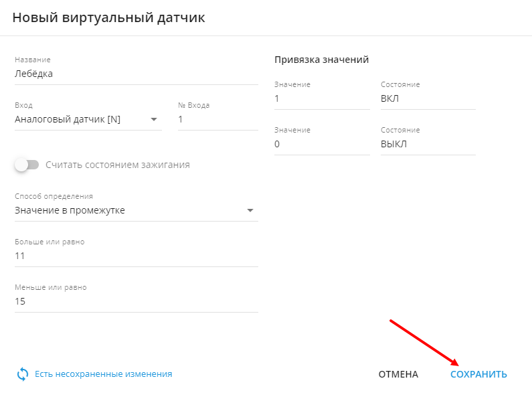Focus the 'Название' field containing Лебёдка
The height and width of the screenshot is (401, 532).
[136, 74]
